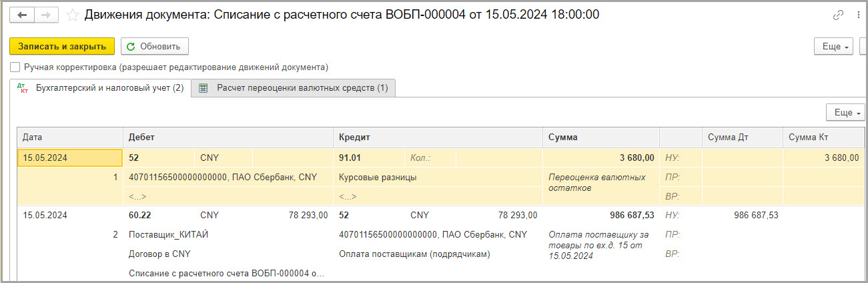Click the green refresh icon on Обновить
The height and width of the screenshot is (283, 868).
coord(131,46)
